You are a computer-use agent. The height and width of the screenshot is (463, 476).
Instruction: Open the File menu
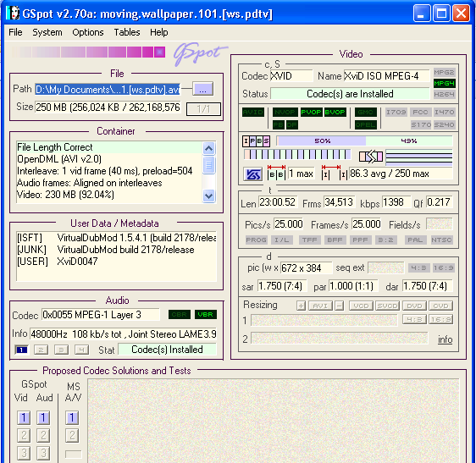15,32
